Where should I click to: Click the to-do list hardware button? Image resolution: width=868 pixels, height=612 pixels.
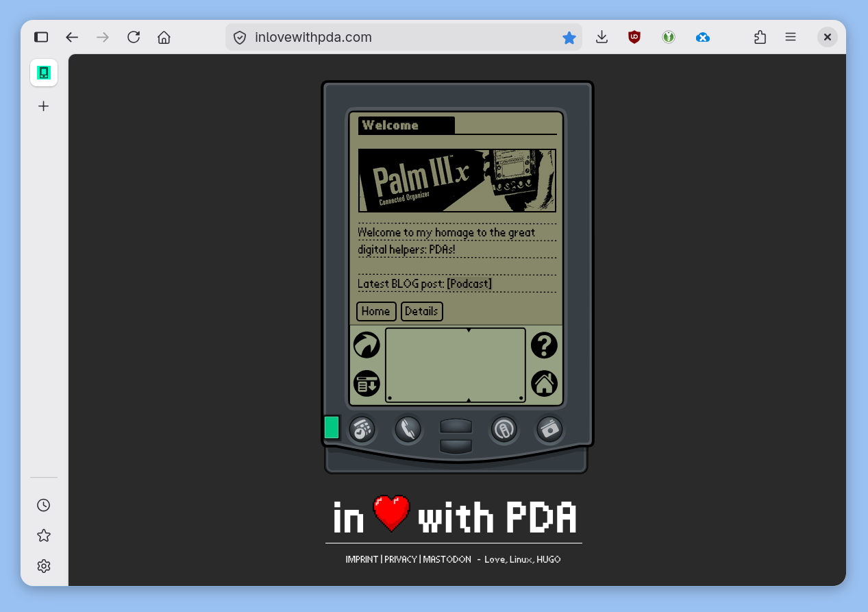click(x=504, y=430)
